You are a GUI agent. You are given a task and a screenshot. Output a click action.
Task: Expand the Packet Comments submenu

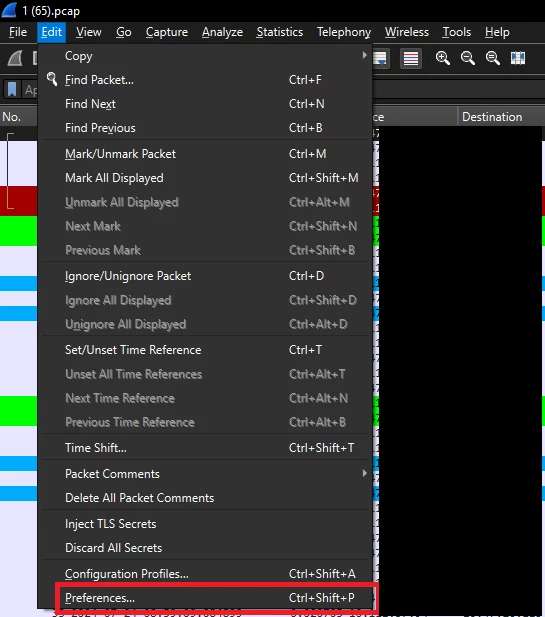coord(205,474)
